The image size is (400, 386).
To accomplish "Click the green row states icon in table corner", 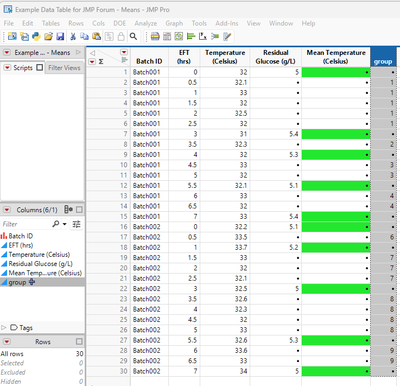I will tap(125, 60).
